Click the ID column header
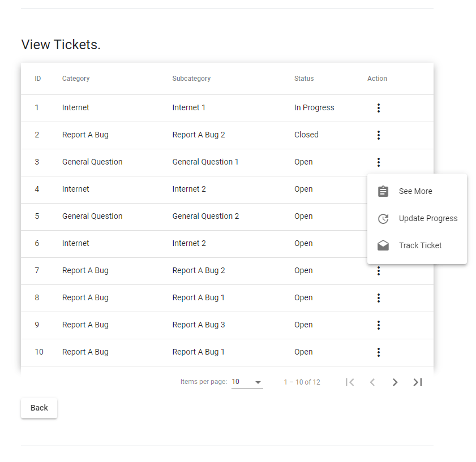476x462 pixels. [38, 79]
